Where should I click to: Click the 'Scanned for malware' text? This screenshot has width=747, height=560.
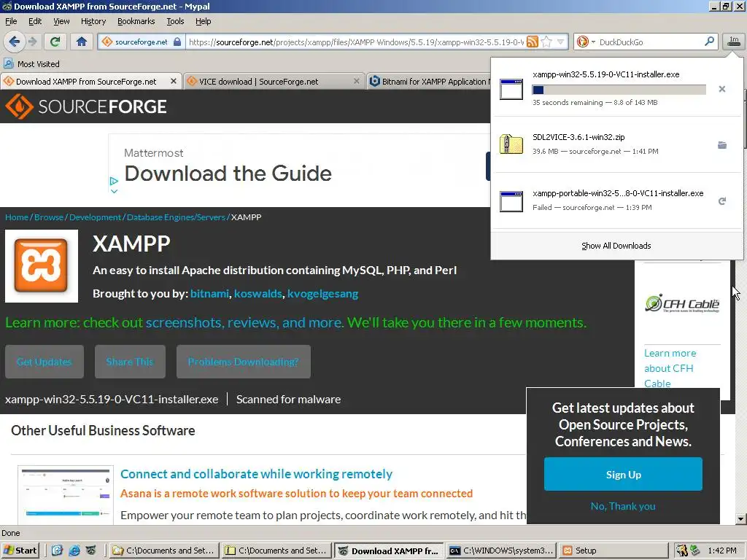[289, 400]
